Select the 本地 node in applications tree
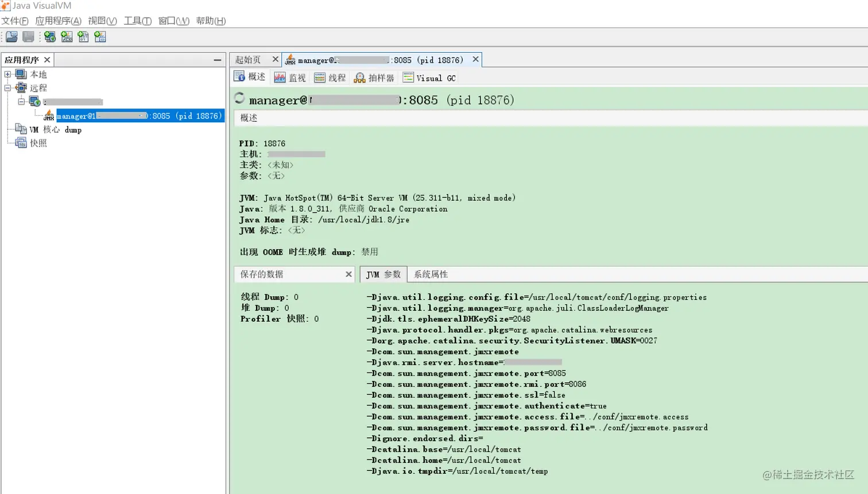This screenshot has height=494, width=868. (x=38, y=74)
